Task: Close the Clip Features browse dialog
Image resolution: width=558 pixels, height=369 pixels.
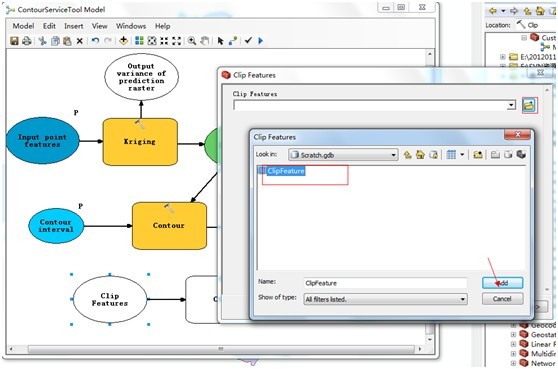Action: point(518,135)
